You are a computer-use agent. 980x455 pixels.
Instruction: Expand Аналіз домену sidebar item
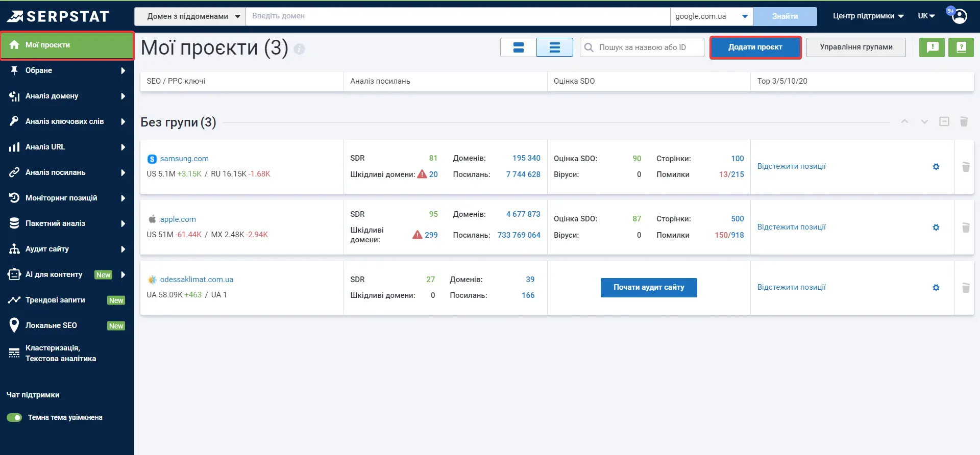(67, 96)
